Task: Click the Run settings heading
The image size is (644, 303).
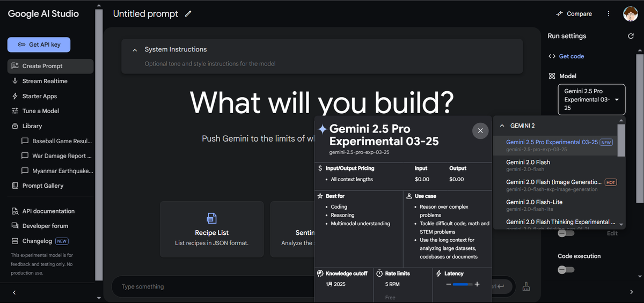Action: coord(567,36)
